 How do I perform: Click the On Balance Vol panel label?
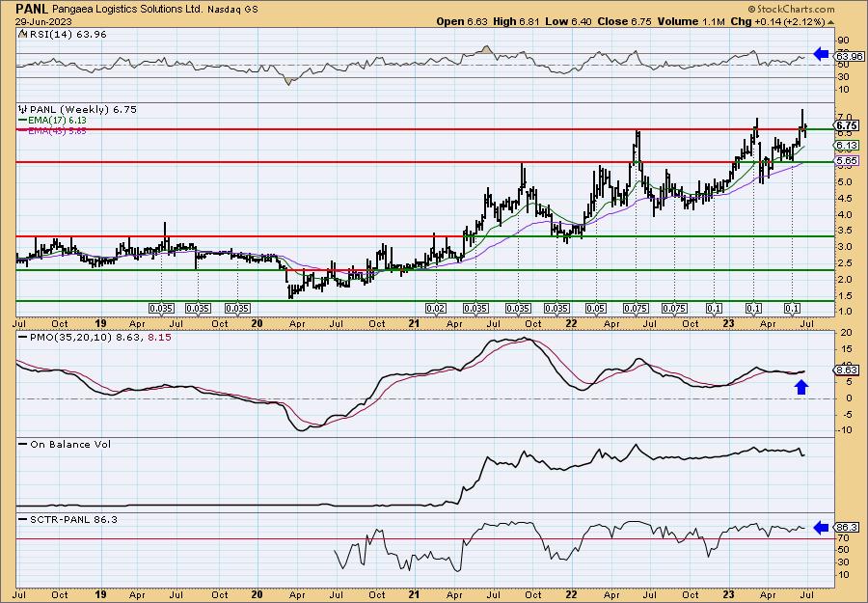(65, 444)
